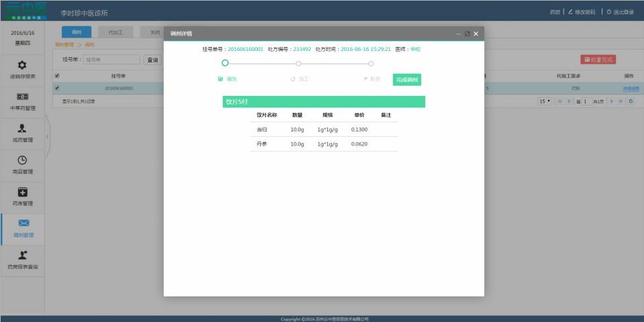Uncheck the row 201606160001 checkbox
The height and width of the screenshot is (322, 644).
click(56, 88)
